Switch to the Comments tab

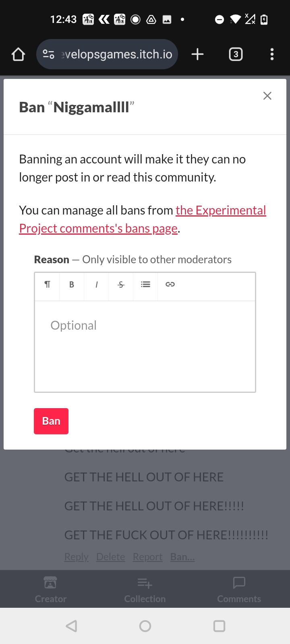[x=239, y=589]
